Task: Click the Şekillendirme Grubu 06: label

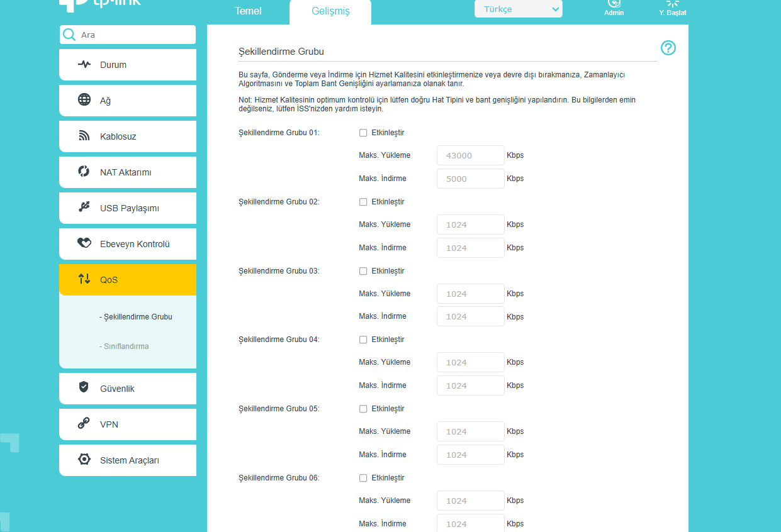Action: [279, 478]
